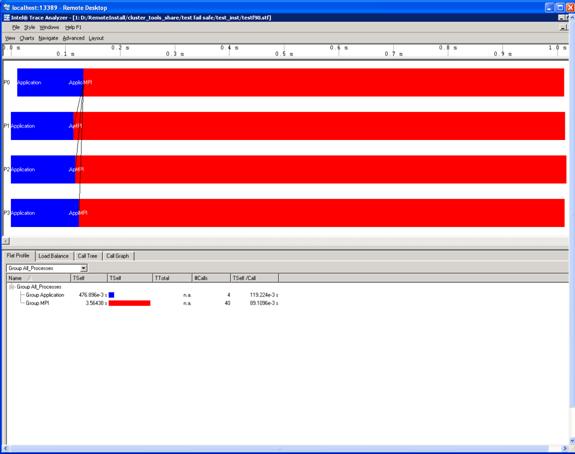Open the View menu

click(x=10, y=38)
